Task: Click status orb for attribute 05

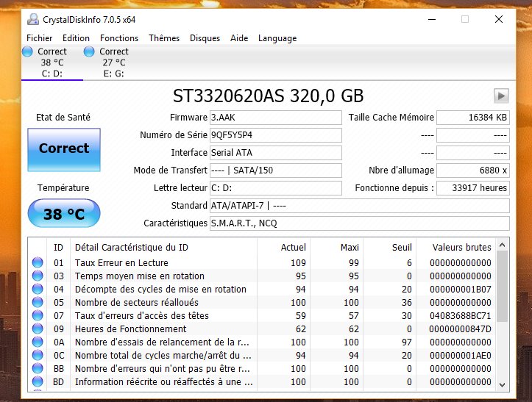Action: point(38,302)
